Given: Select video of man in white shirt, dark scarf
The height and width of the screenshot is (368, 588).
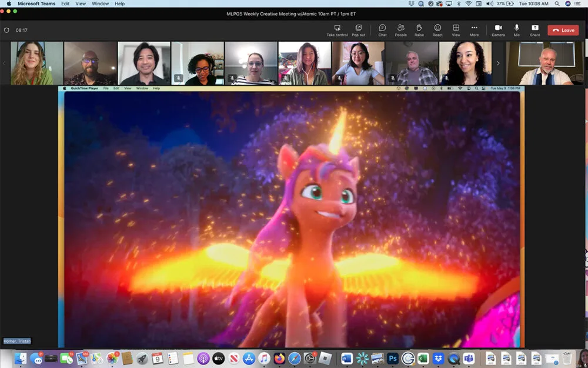Looking at the screenshot, I should 545,63.
